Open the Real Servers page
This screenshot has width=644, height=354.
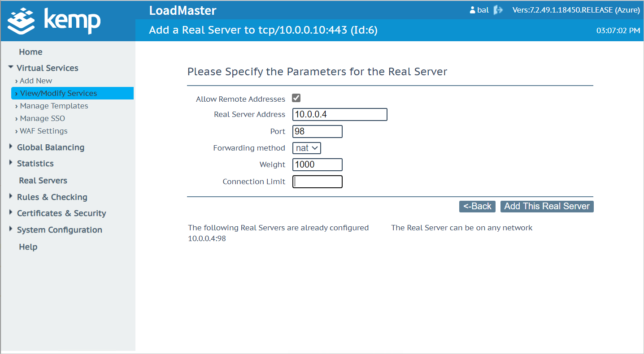43,181
